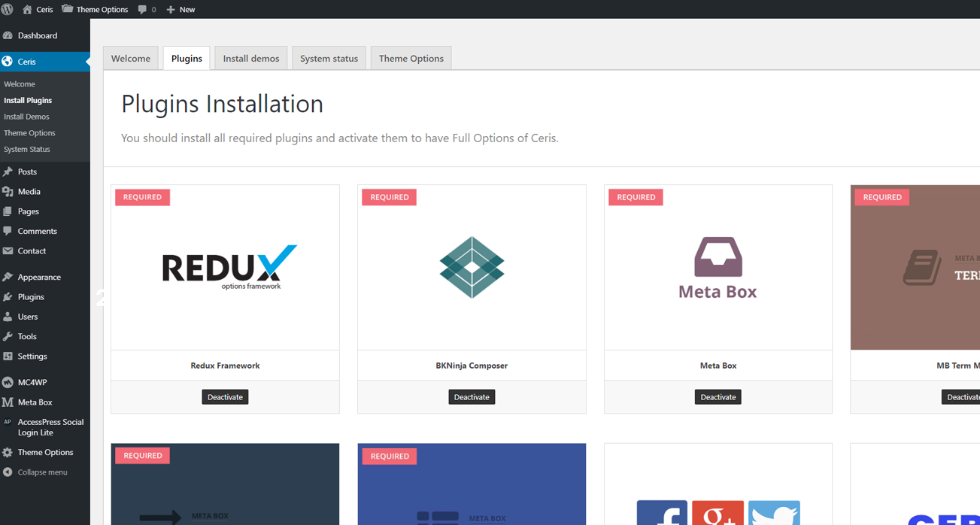Image resolution: width=980 pixels, height=525 pixels.
Task: Click the Posts pushpin icon
Action: click(x=8, y=171)
